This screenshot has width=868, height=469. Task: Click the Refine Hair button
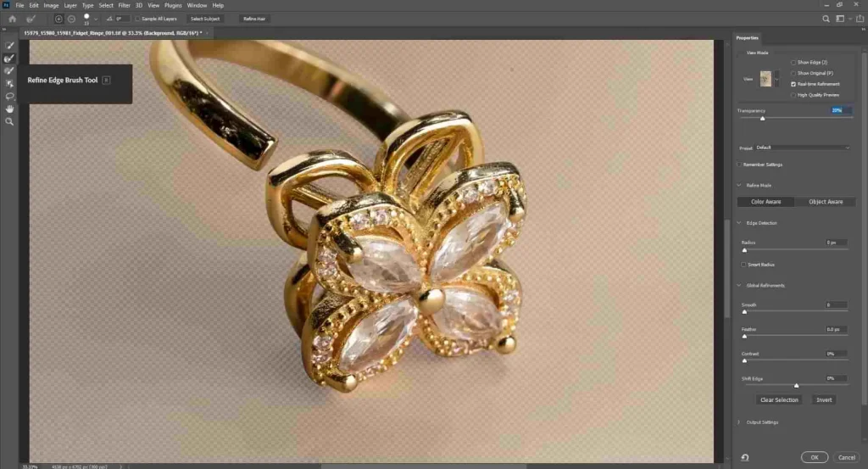(x=254, y=19)
